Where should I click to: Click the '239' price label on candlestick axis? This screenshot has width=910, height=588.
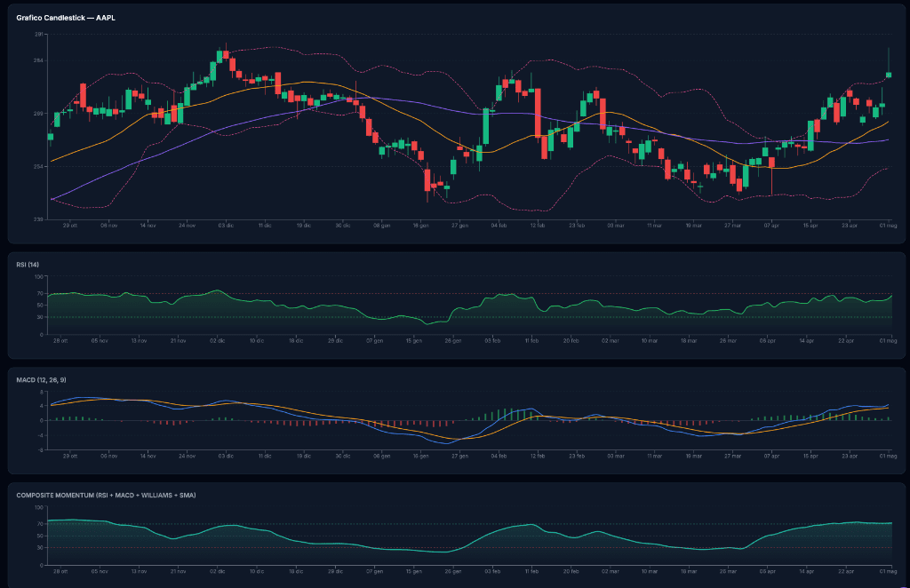point(39,219)
